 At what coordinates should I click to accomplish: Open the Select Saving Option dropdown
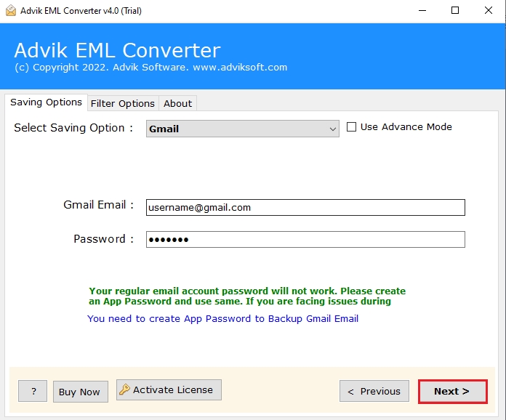coord(242,129)
